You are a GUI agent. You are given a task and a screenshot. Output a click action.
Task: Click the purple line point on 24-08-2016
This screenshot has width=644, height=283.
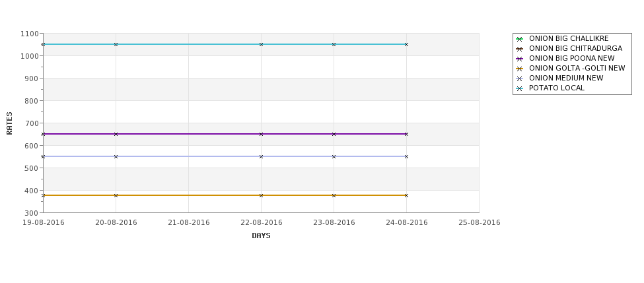click(x=406, y=134)
